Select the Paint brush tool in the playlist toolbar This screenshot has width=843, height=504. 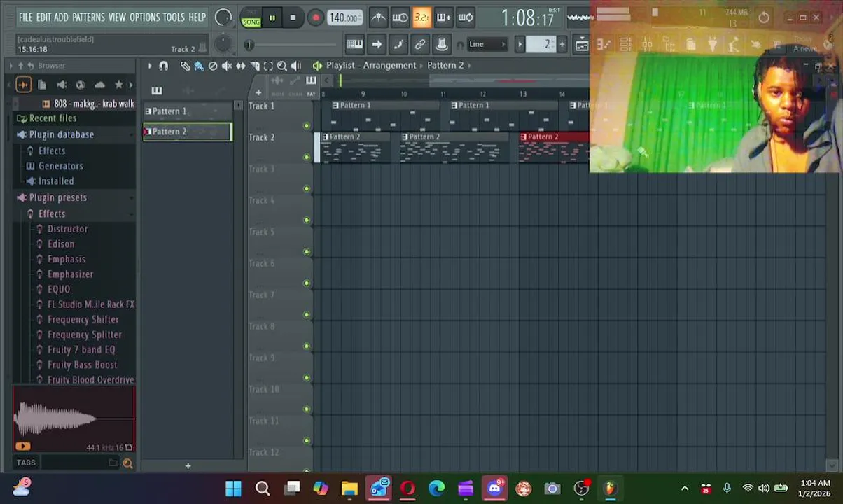click(x=199, y=66)
